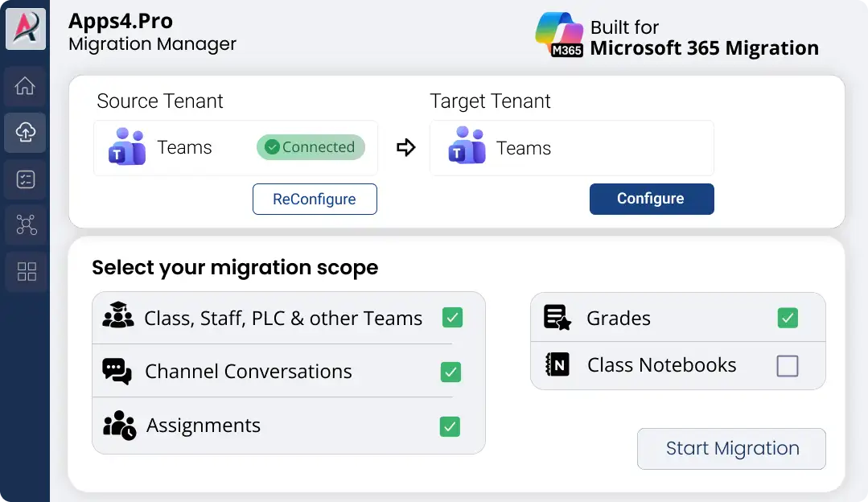The image size is (868, 502).
Task: Click the Assignments people-clock icon
Action: point(119,425)
